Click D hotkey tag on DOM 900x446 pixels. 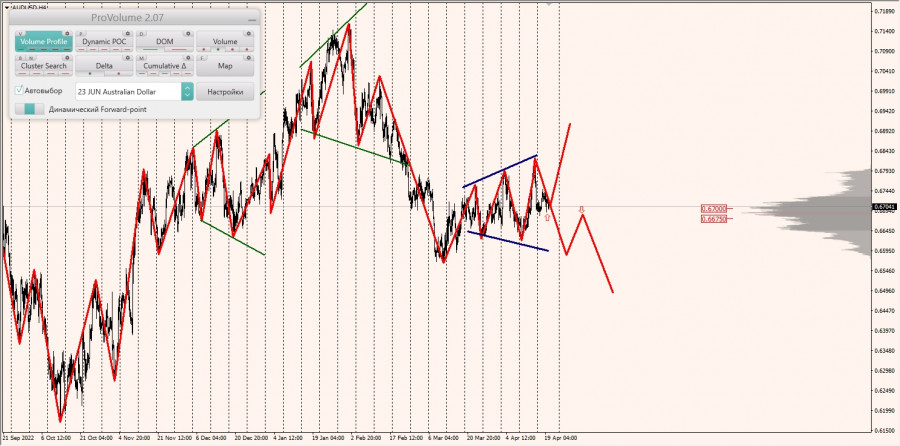[142, 34]
